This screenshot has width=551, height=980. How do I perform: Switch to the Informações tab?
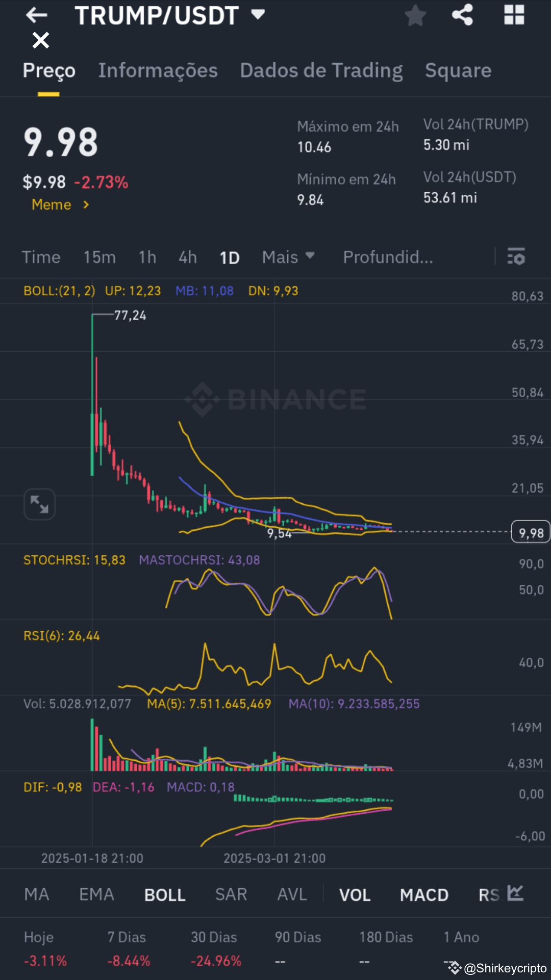158,70
